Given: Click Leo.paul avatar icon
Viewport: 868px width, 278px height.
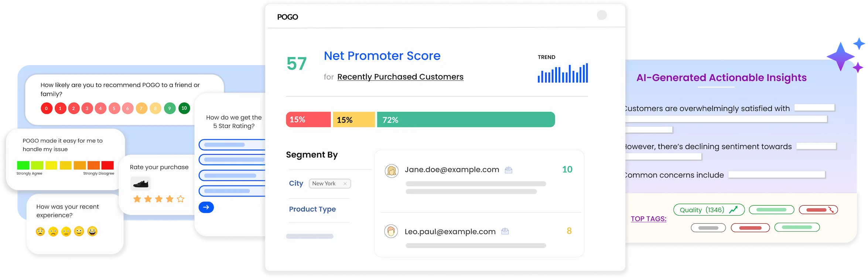Looking at the screenshot, I should coord(391,231).
